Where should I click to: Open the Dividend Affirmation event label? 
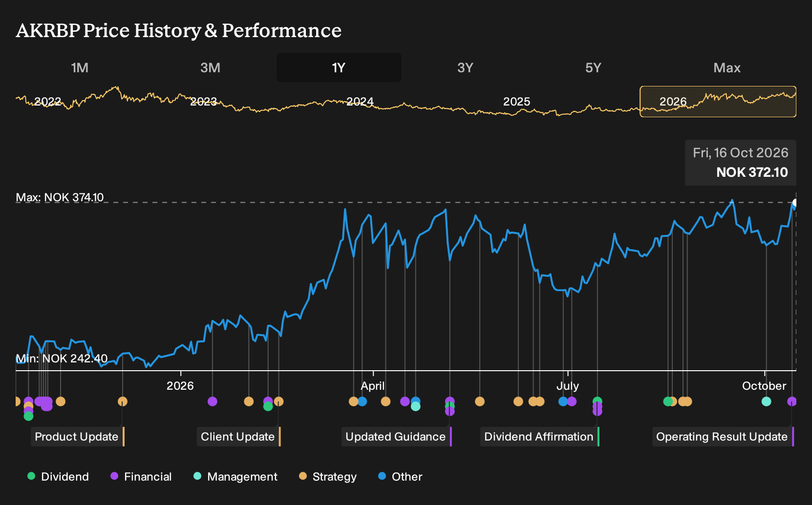point(539,437)
